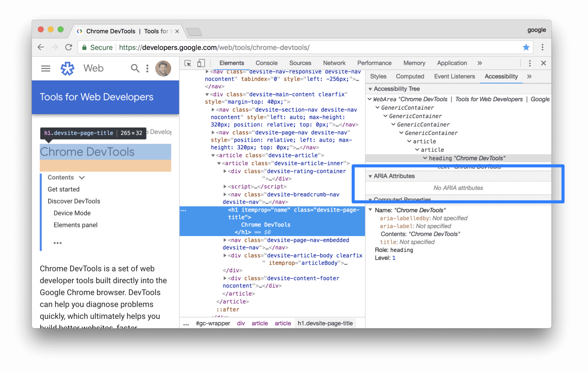Screen dimensions: 588x372
Task: Collapse the heading 'Chrome DevTools' tree item
Action: 425,158
